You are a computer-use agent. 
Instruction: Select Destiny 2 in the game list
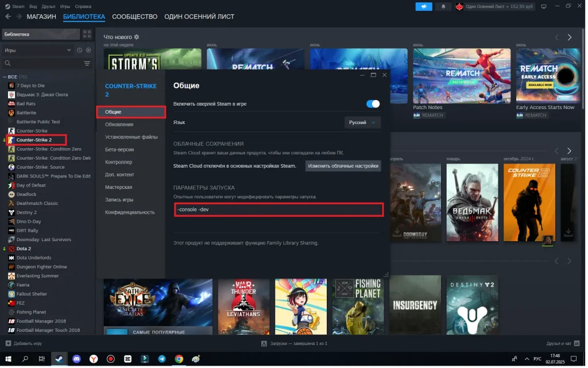(x=26, y=212)
